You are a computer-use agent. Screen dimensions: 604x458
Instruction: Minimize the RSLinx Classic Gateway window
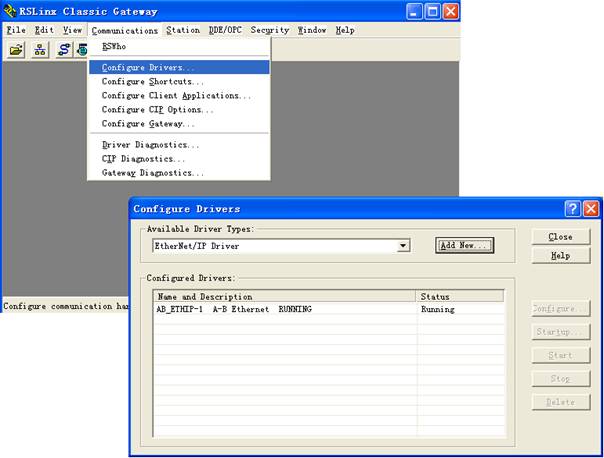[x=414, y=12]
